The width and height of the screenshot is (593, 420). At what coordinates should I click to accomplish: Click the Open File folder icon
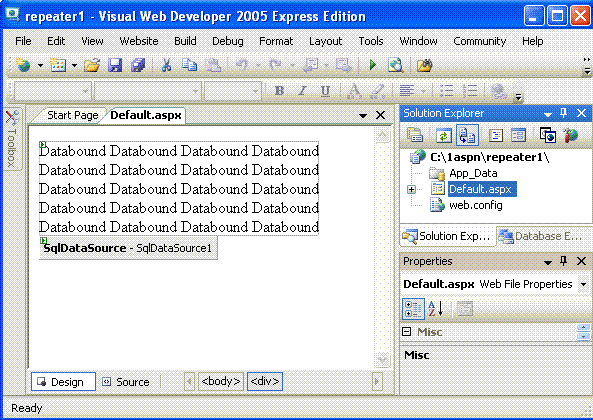[92, 65]
